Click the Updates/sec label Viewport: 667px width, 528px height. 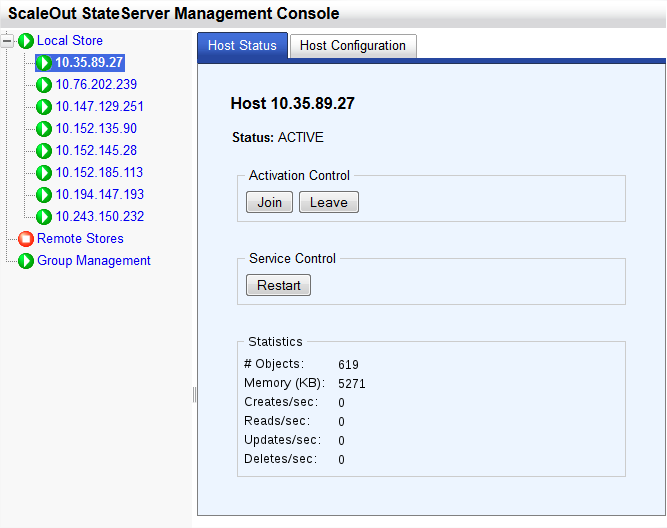click(x=283, y=440)
